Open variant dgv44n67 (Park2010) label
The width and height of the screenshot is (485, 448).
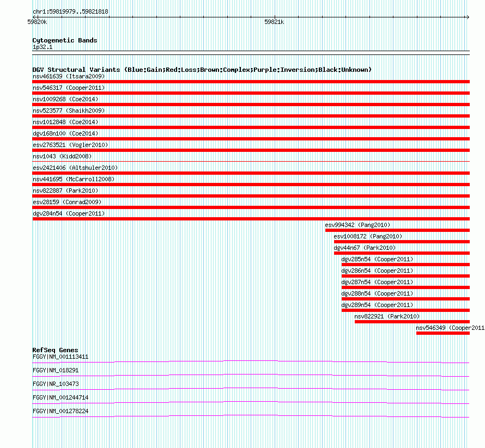point(365,248)
